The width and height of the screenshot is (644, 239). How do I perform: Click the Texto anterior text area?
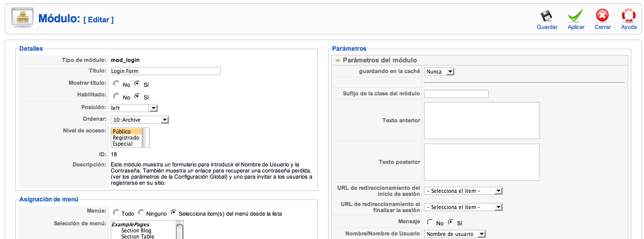481,120
